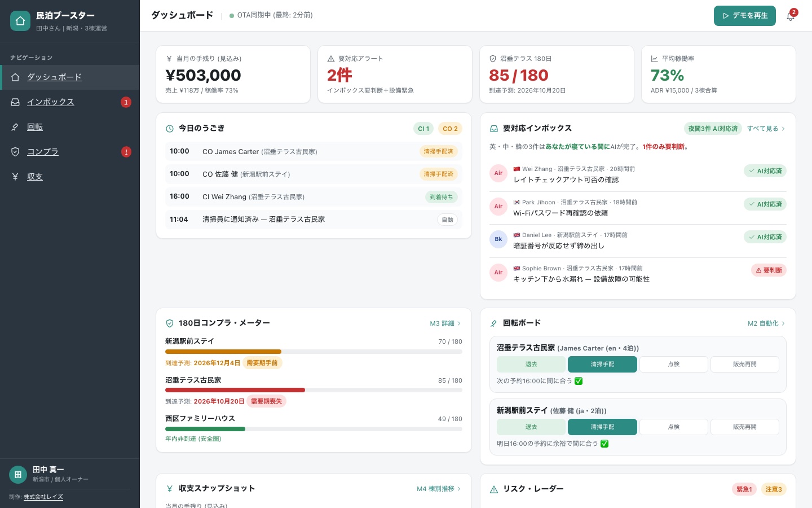This screenshot has width=812, height=508.
Task: Click the Air avatar for Wei Zhang
Action: pos(498,173)
